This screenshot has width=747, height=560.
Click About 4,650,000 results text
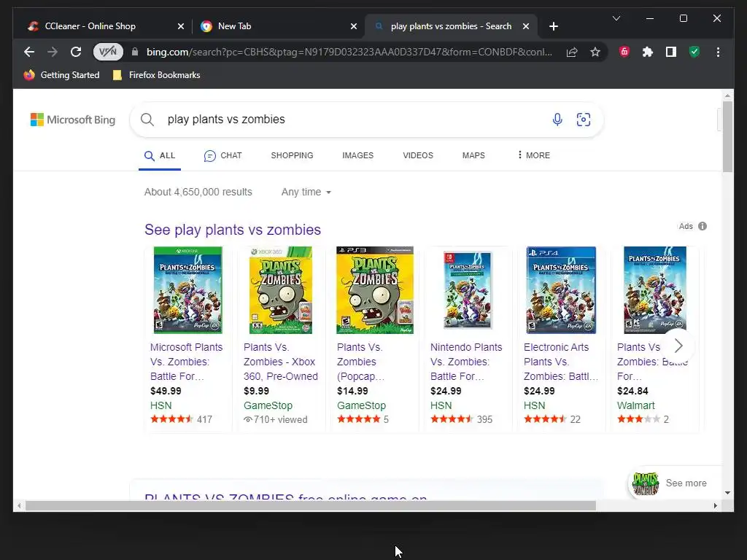click(x=198, y=192)
